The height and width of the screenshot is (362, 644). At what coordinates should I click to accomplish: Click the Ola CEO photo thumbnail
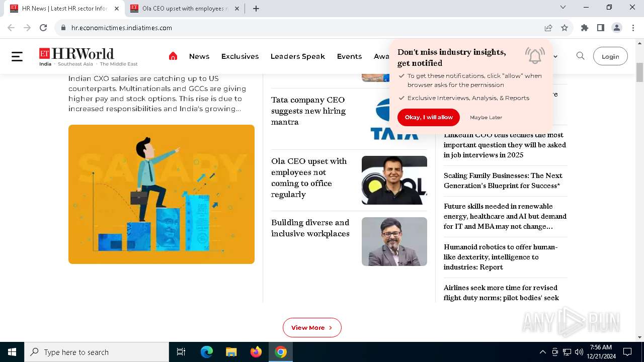[x=394, y=180]
